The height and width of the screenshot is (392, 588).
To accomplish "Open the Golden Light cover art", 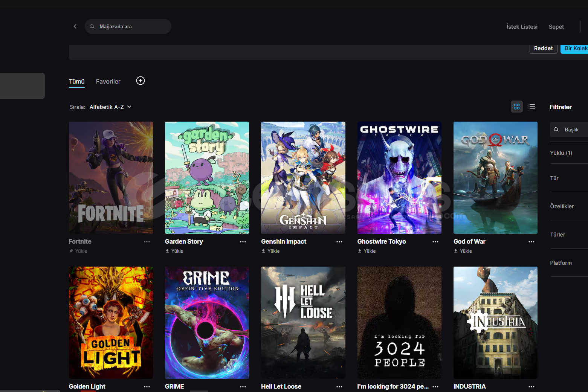I will (111, 323).
